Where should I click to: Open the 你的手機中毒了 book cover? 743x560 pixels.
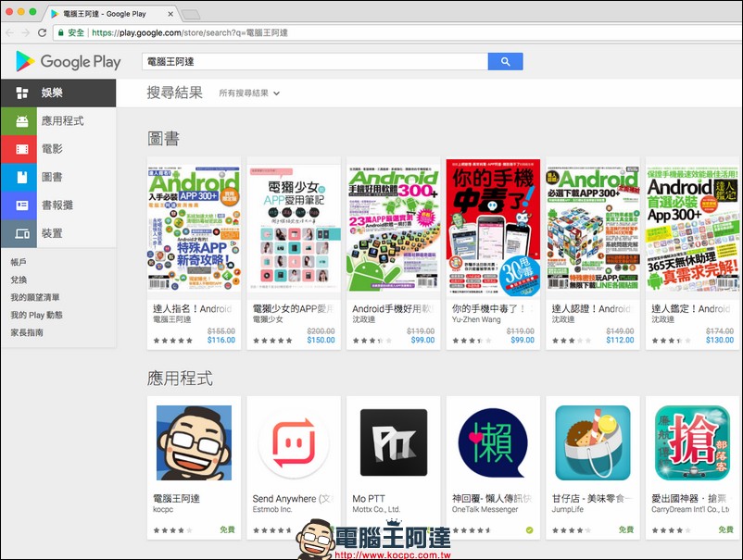pos(494,231)
